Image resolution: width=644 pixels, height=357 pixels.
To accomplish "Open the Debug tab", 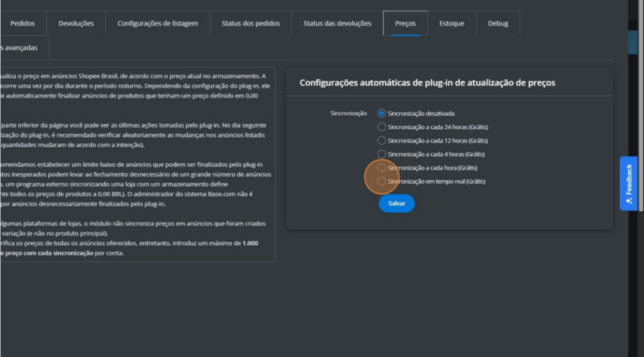I will [498, 24].
